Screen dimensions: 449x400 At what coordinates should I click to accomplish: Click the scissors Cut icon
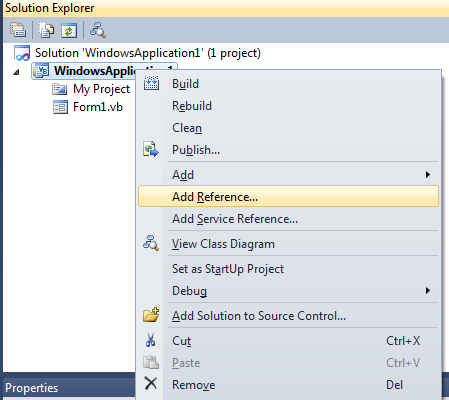click(x=151, y=340)
